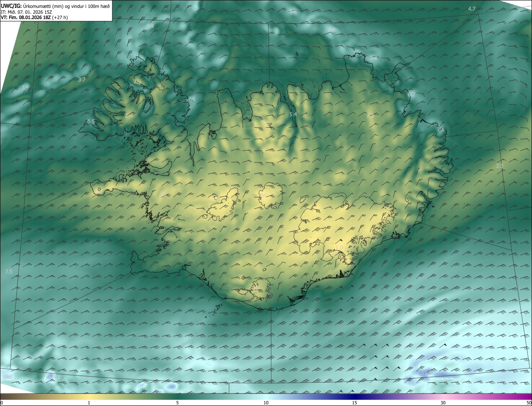This screenshot has width=532, height=406.
Task: Click the 'IT: Mið. 07. 01. 2026 15Z' line
Action: (x=26, y=12)
